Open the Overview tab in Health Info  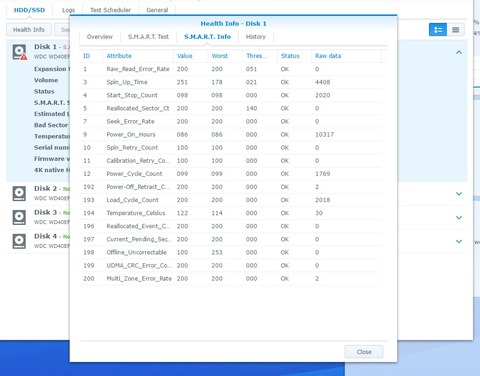coord(100,37)
